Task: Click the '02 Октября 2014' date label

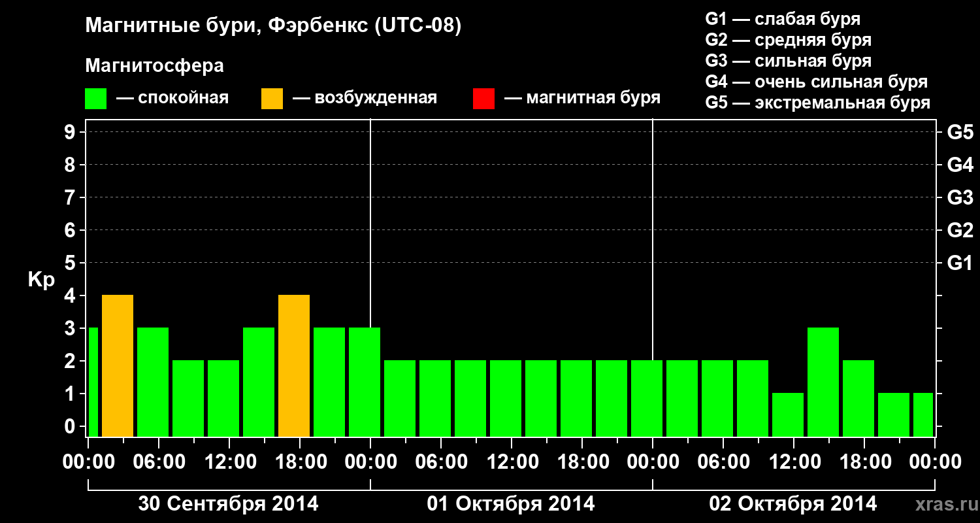Action: (793, 504)
